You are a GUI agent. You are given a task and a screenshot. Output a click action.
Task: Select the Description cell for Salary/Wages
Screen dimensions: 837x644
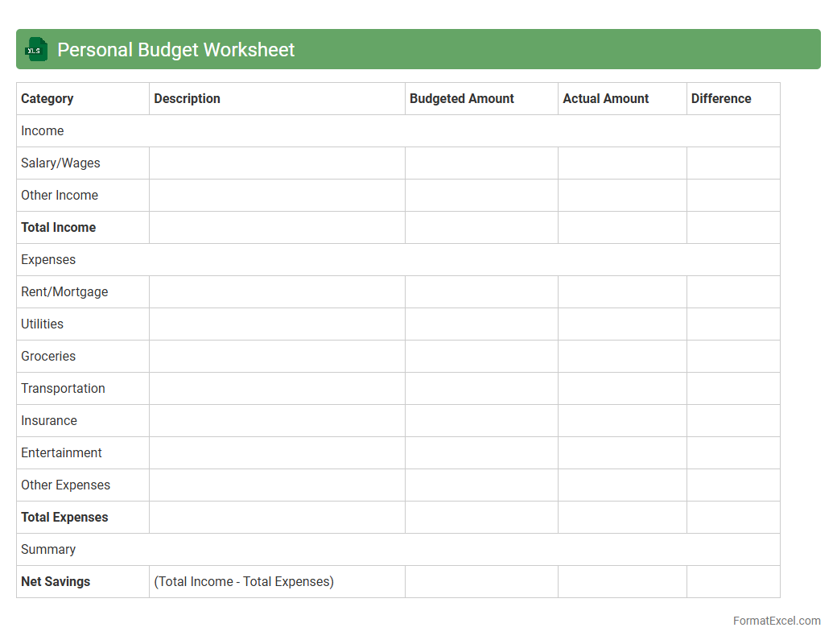coord(277,163)
